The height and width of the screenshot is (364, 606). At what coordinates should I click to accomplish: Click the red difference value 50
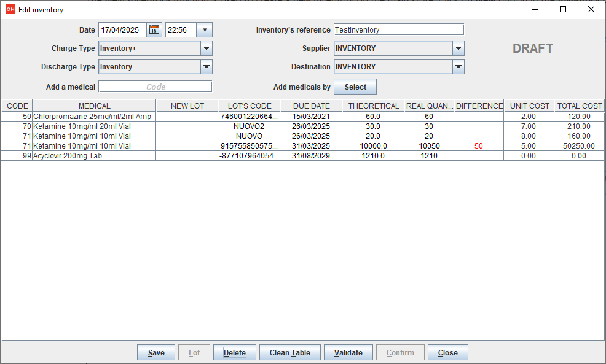click(478, 146)
